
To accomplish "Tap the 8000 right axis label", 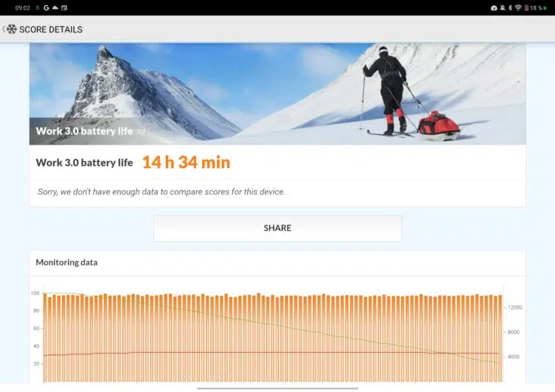I will 514,332.
